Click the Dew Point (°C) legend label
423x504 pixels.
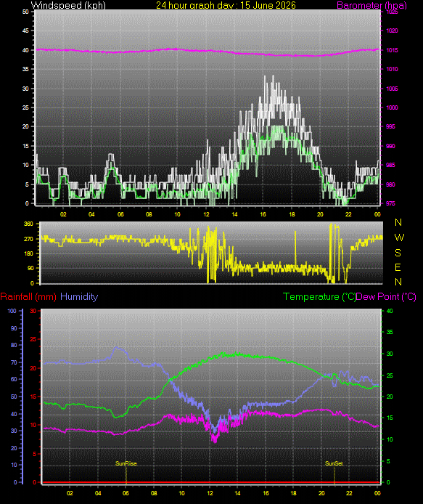386,296
